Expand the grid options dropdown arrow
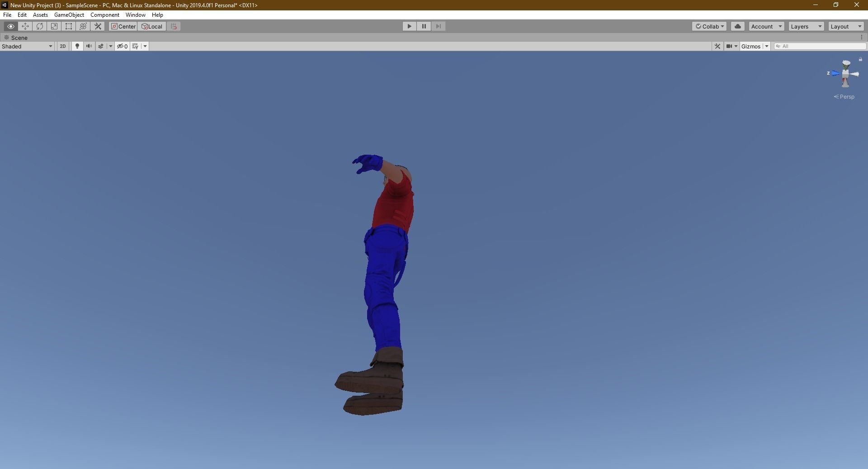The width and height of the screenshot is (868, 469). pos(145,46)
